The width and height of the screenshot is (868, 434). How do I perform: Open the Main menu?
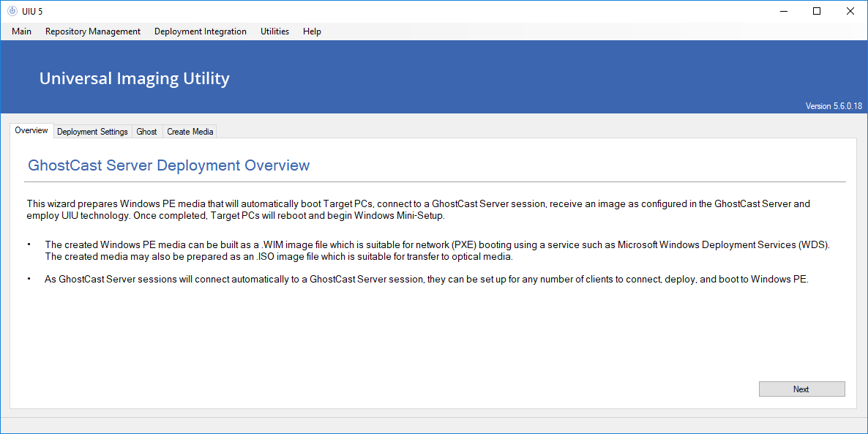[x=21, y=31]
